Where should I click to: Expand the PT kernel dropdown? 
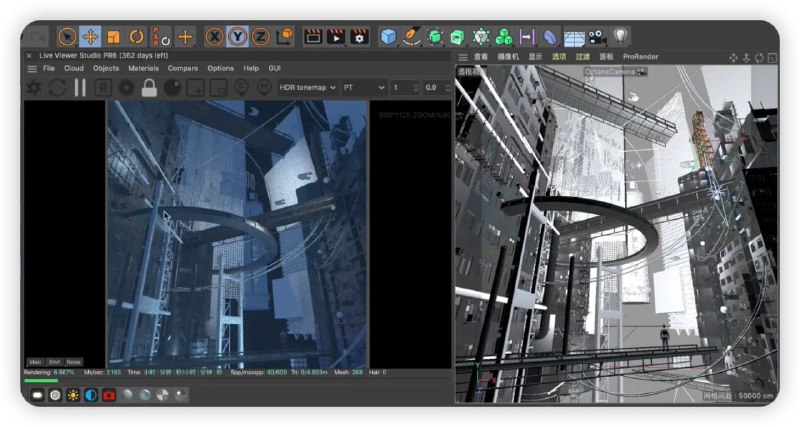364,88
